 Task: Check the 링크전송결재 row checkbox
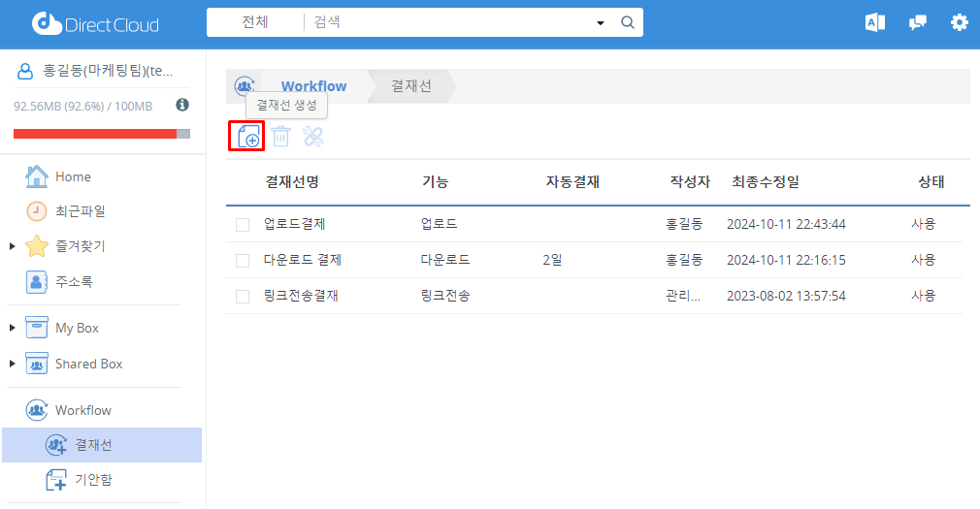(243, 297)
